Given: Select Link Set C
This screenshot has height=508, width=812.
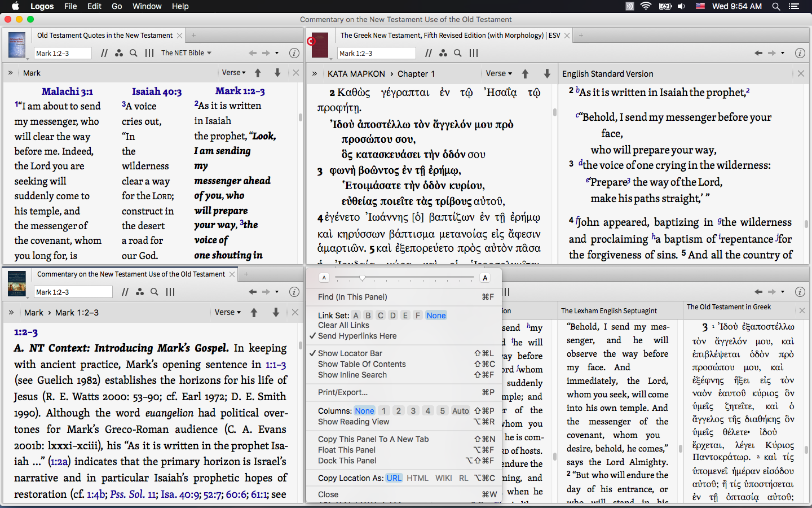Looking at the screenshot, I should 380,316.
